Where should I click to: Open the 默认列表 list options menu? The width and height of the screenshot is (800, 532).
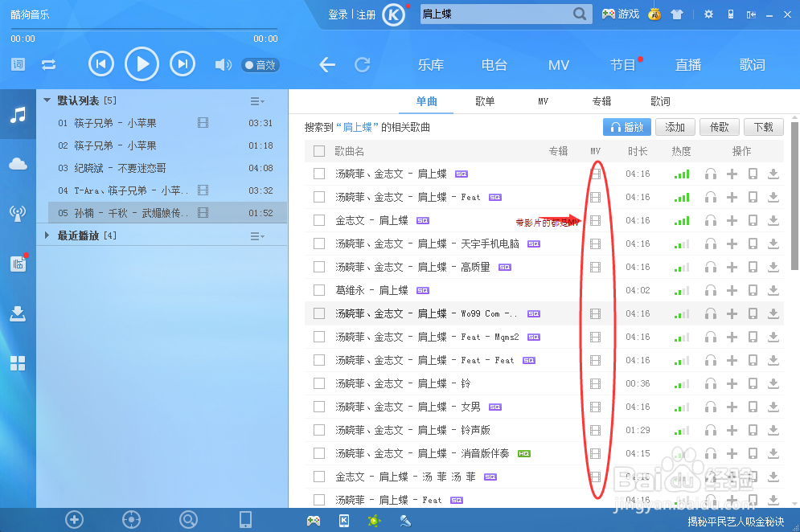(254, 100)
